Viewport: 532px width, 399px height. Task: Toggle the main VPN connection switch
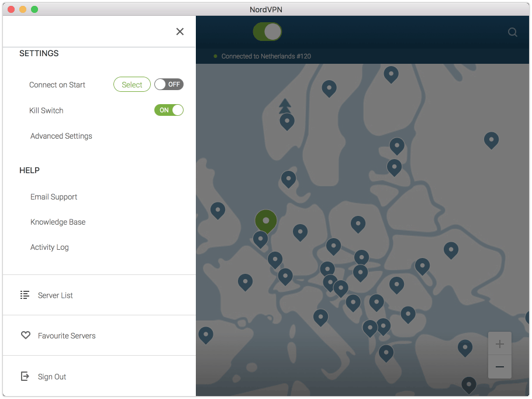click(267, 32)
